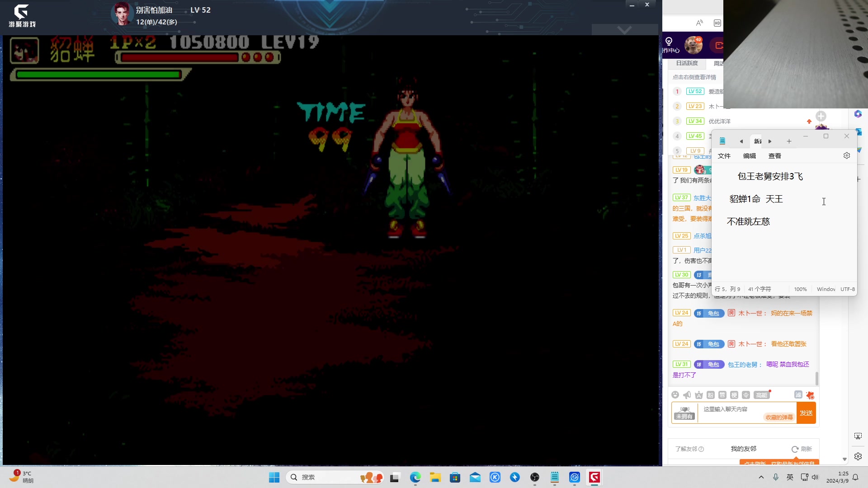The image size is (868, 488).
Task: Toggle the HD quality icon
Action: pos(717,23)
